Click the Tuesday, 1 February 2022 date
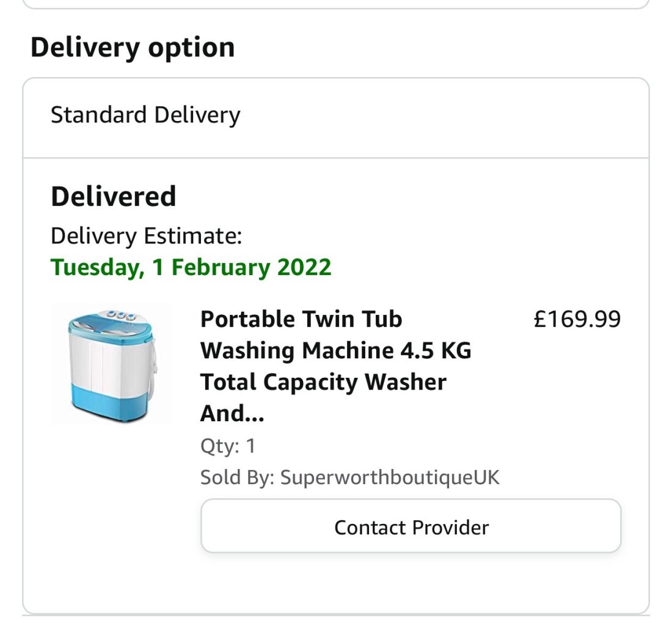This screenshot has width=672, height=623. point(191,267)
